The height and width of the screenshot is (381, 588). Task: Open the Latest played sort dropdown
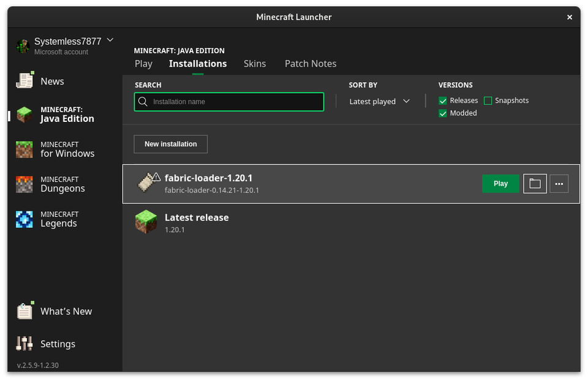(379, 101)
